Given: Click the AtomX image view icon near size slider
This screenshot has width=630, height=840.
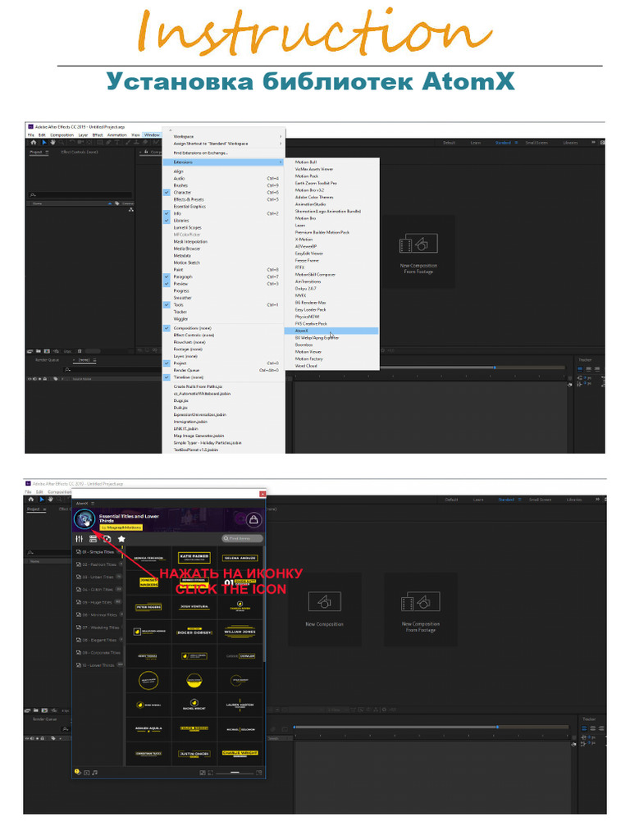Looking at the screenshot, I should click(x=203, y=773).
